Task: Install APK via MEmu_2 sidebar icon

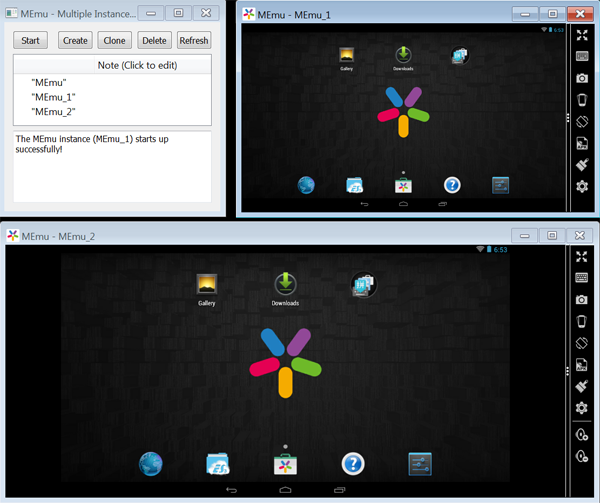Action: click(582, 365)
